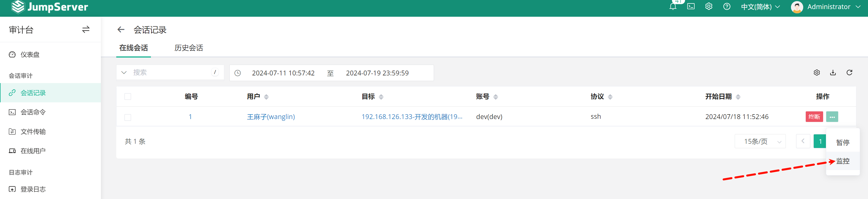Click the back arrow beside 会话记录
The height and width of the screenshot is (199, 868).
(121, 30)
